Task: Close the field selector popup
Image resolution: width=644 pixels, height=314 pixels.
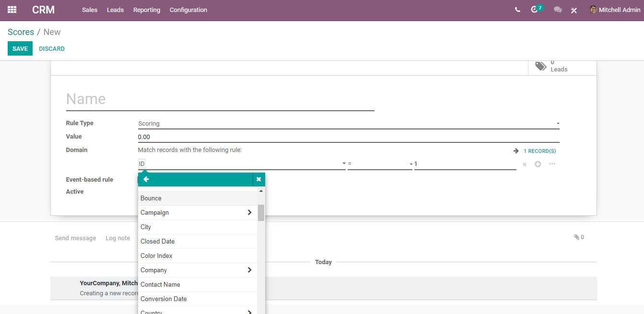Action: (259, 179)
